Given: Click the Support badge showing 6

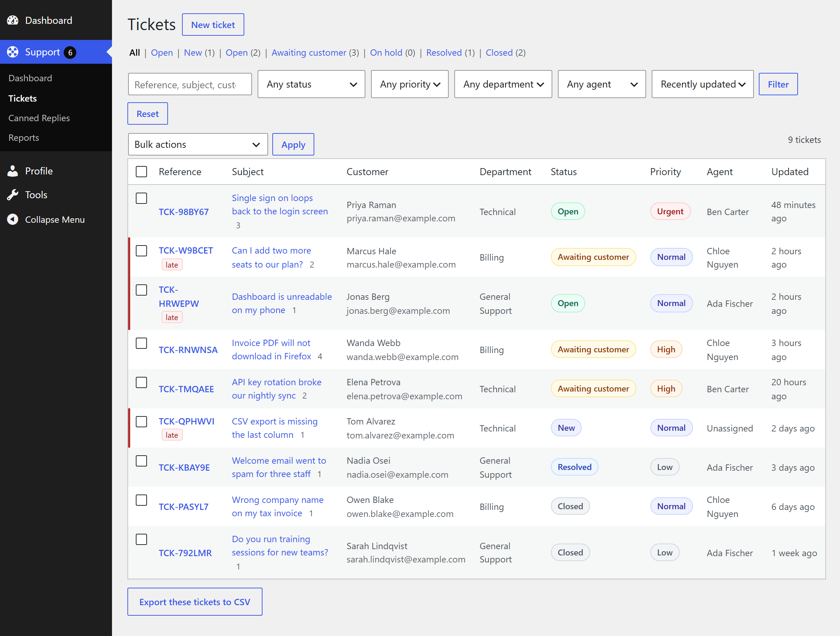Looking at the screenshot, I should [70, 52].
